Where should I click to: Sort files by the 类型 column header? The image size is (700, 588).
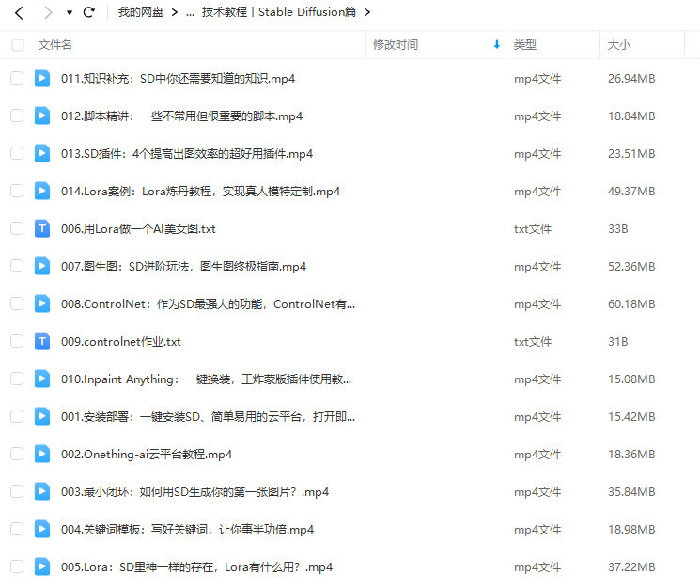point(524,45)
